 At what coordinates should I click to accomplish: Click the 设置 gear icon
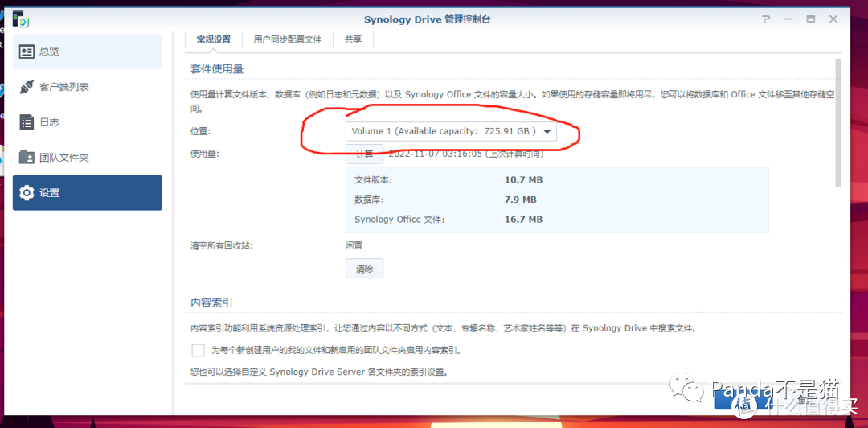(x=26, y=193)
